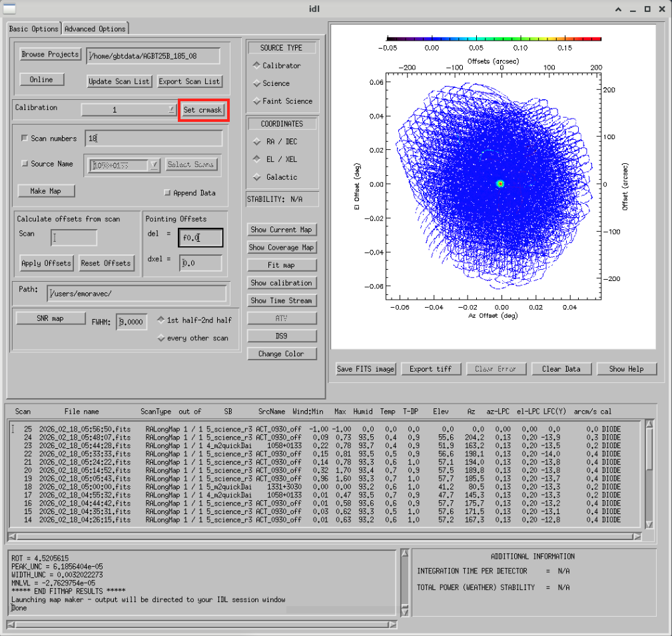Screen dimensions: 672x636
Task: Click Show Coverage Map
Action: pyautogui.click(x=282, y=247)
